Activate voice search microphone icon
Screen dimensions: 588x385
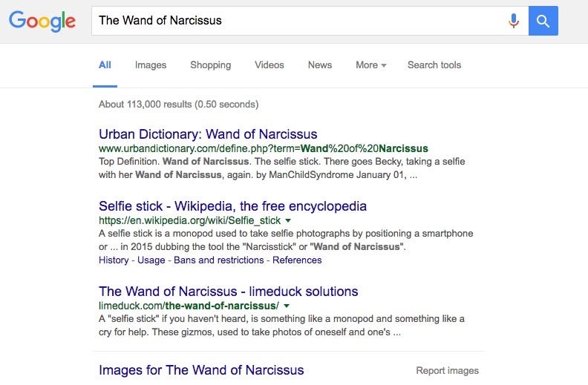[513, 21]
